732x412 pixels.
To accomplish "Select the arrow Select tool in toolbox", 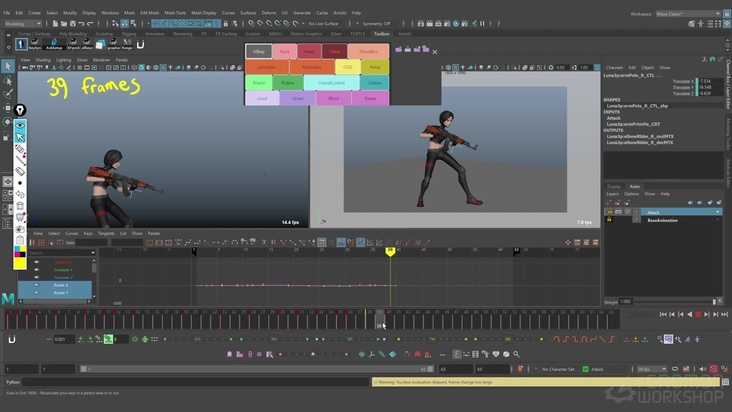I will click(8, 67).
